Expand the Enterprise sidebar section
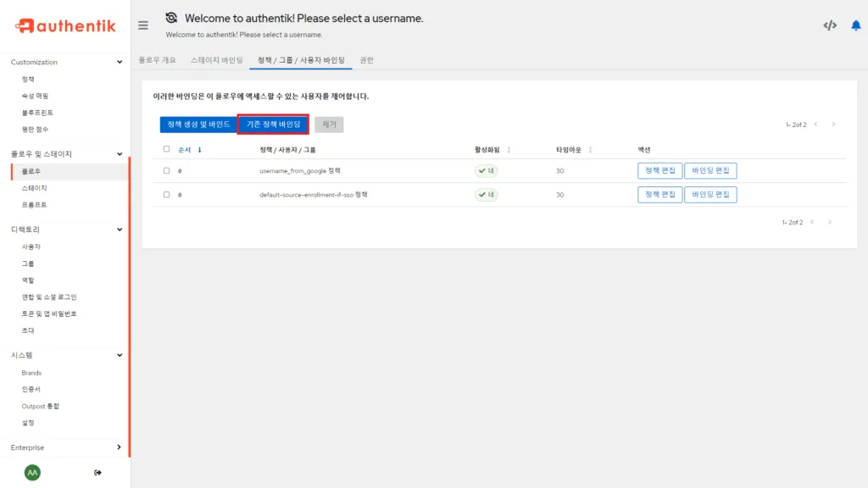The width and height of the screenshot is (868, 488). [x=119, y=447]
